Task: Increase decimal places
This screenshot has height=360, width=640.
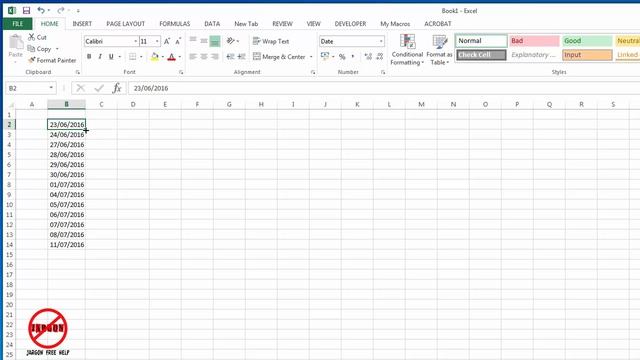Action: pyautogui.click(x=368, y=57)
